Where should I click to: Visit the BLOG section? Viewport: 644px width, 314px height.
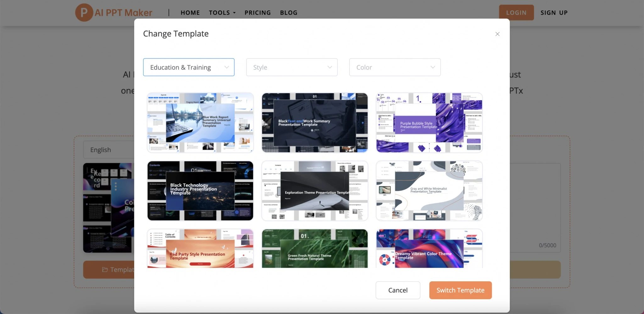[x=288, y=13]
